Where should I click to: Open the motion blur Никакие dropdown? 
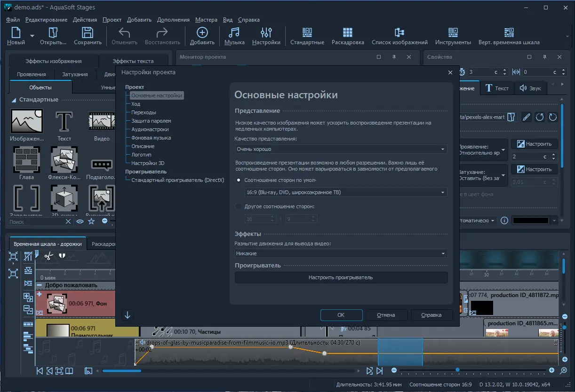341,253
